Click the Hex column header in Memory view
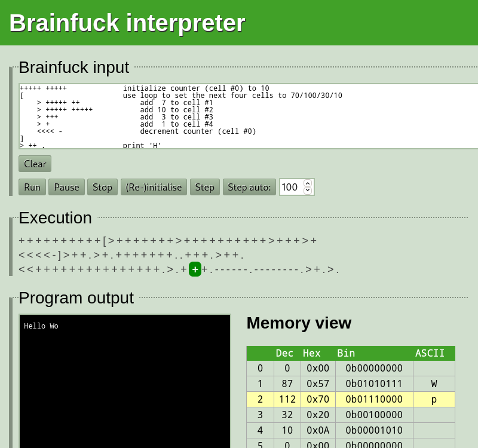This screenshot has width=478, height=448. pyautogui.click(x=311, y=353)
